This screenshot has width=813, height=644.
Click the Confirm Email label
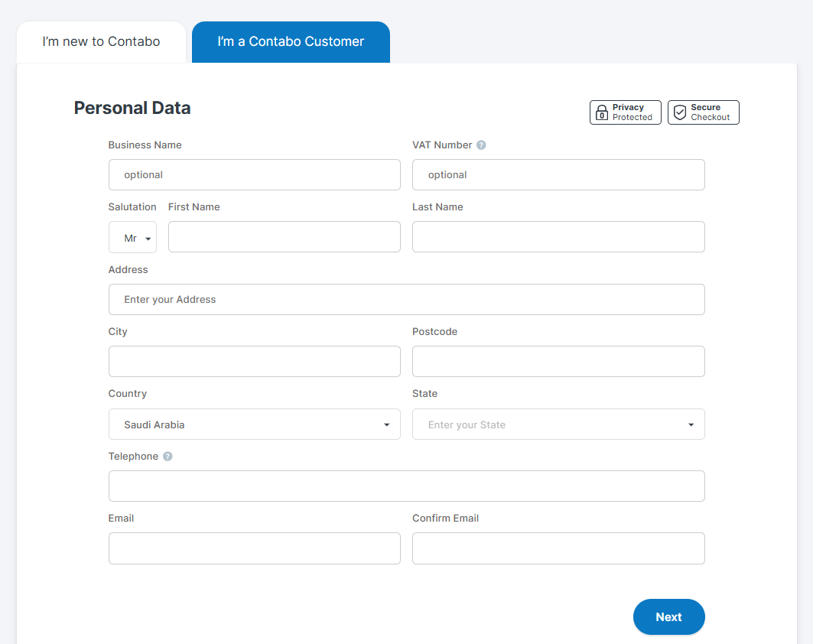pyautogui.click(x=445, y=518)
